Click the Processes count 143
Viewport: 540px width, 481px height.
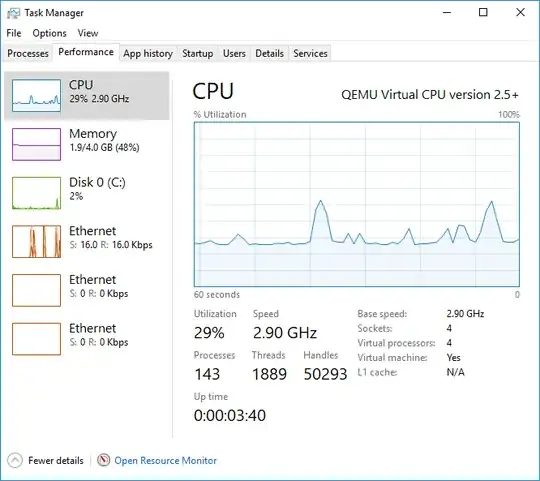[207, 374]
